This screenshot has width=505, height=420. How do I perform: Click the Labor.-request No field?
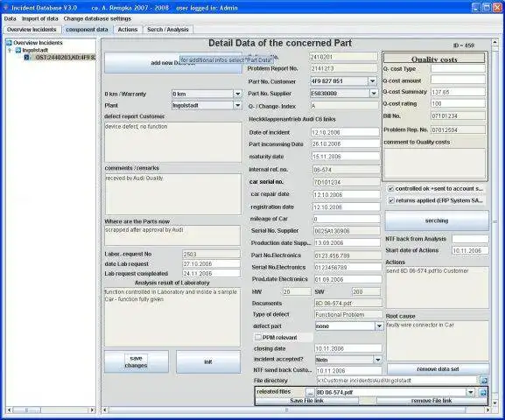click(x=211, y=254)
